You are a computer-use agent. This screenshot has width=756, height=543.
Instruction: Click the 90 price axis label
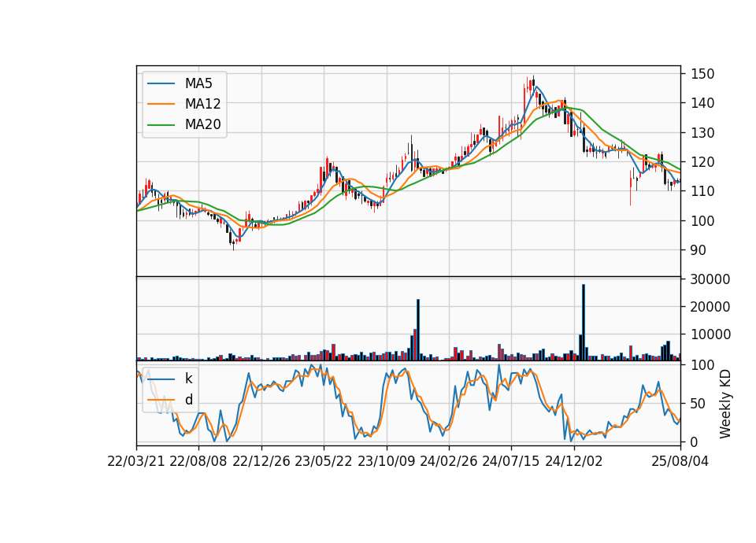[x=699, y=250]
